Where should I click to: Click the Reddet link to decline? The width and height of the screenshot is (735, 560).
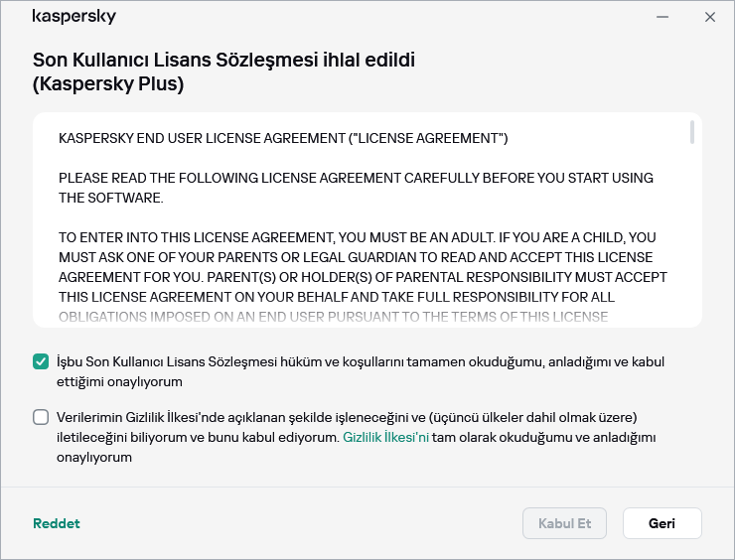[56, 523]
